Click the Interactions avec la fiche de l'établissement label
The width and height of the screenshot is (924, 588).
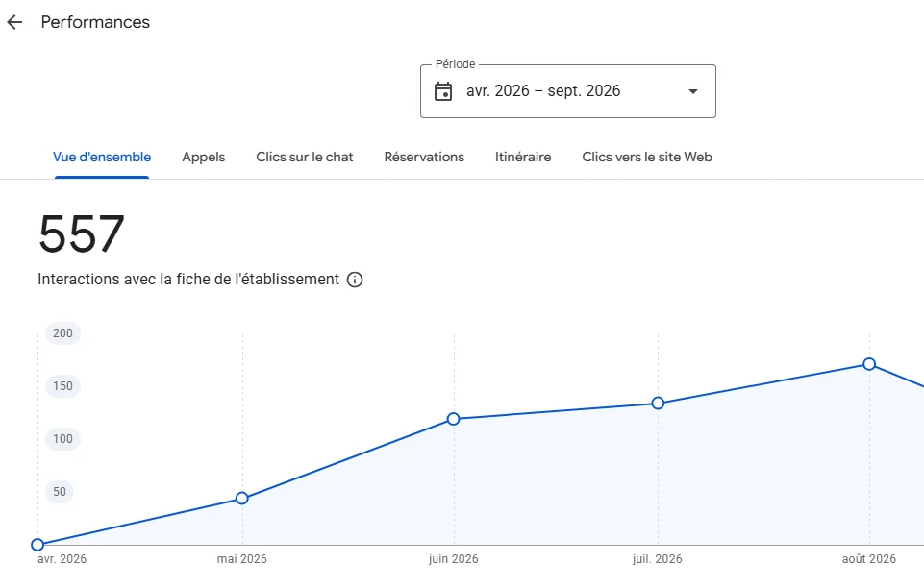pyautogui.click(x=188, y=279)
